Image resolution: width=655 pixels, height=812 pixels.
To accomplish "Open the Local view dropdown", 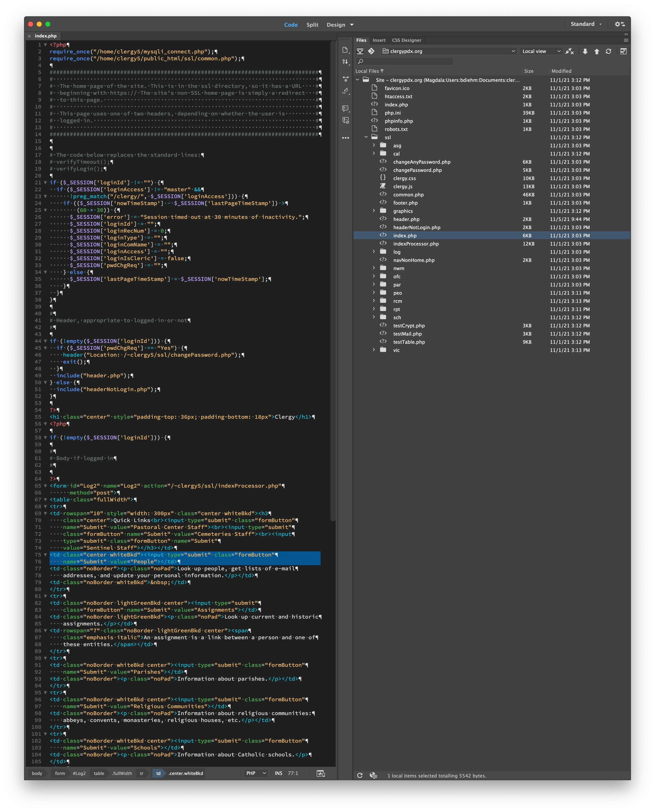I will click(x=541, y=51).
